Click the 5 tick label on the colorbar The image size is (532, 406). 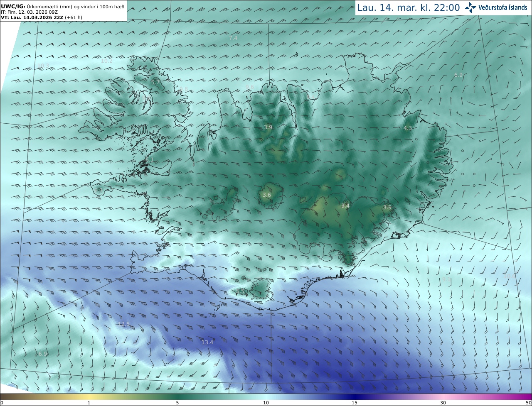point(177,403)
